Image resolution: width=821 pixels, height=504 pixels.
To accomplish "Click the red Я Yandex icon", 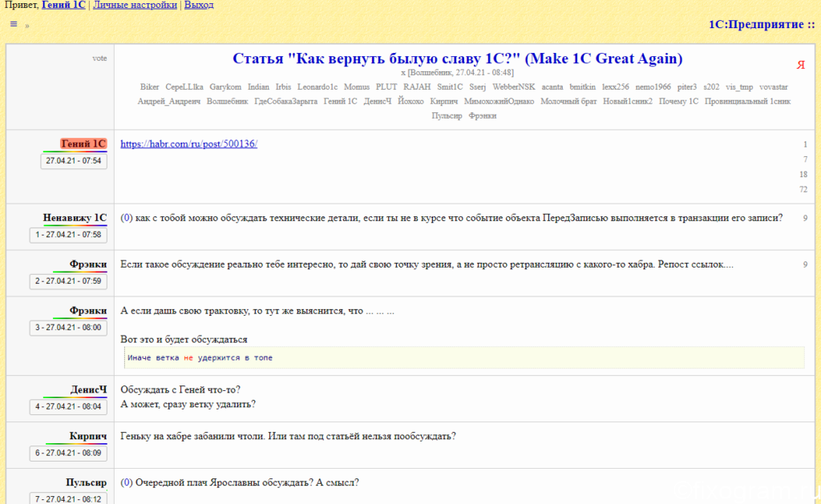I will [x=801, y=65].
